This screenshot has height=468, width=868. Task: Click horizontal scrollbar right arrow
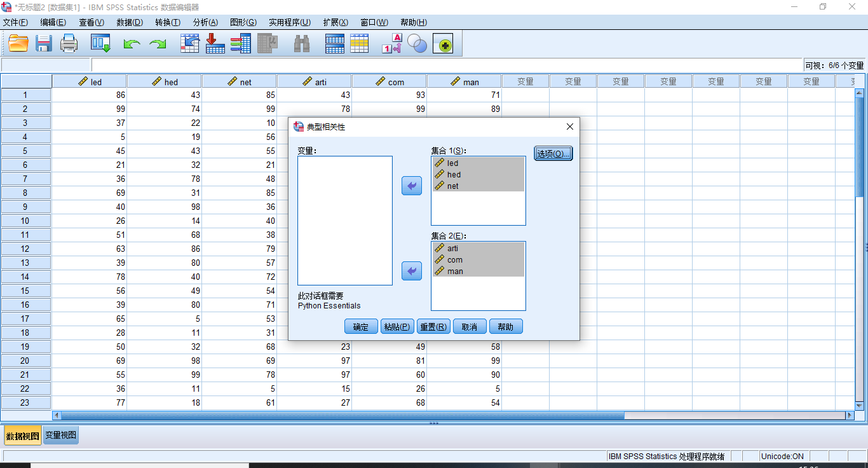point(850,415)
